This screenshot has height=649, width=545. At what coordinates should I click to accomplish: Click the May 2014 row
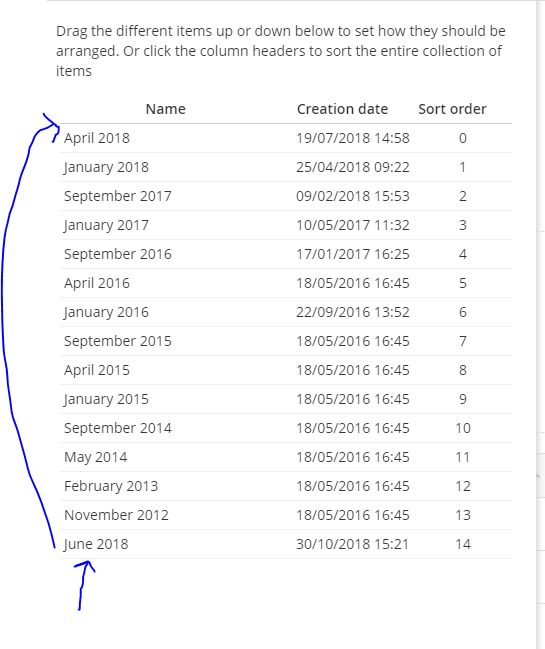click(286, 457)
